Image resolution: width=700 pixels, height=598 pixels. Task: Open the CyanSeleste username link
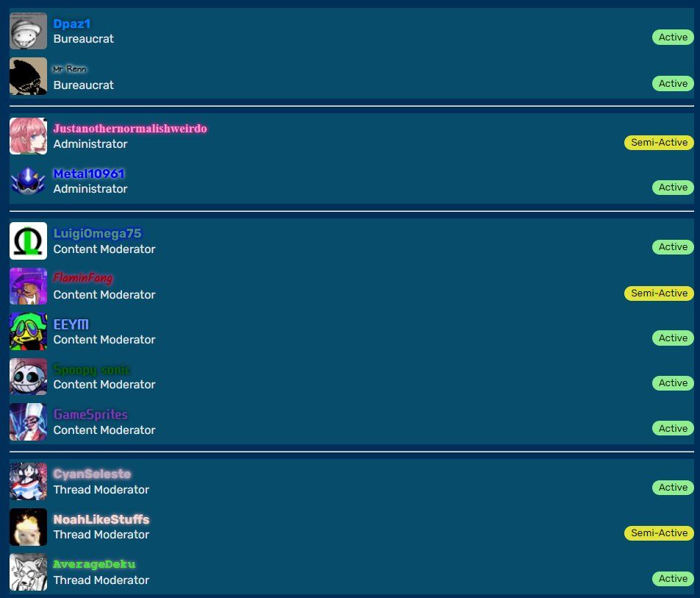tap(92, 474)
